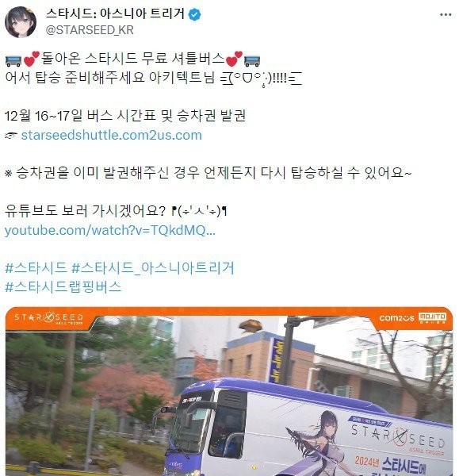This screenshot has width=459, height=476.
Task: Open the STARSEED_KR profile avatar
Action: (21, 22)
